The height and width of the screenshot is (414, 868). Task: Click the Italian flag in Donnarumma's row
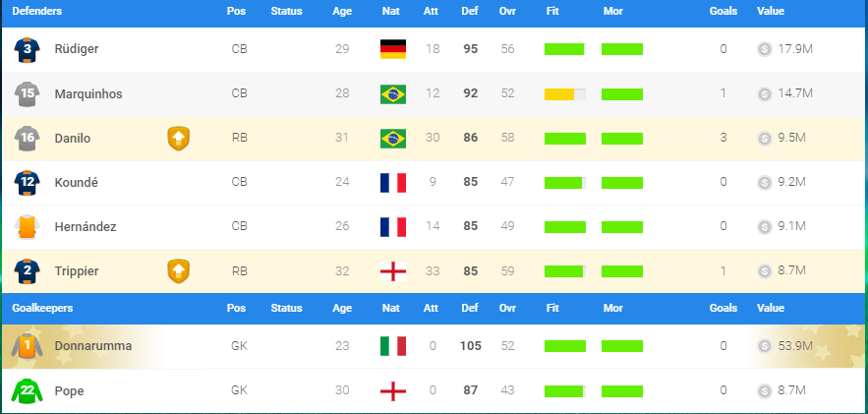[x=393, y=346]
